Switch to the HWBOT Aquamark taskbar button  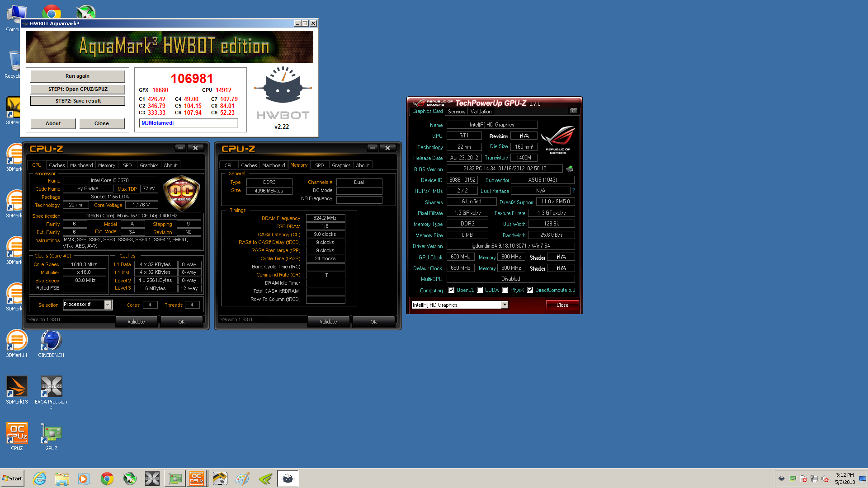pyautogui.click(x=288, y=479)
